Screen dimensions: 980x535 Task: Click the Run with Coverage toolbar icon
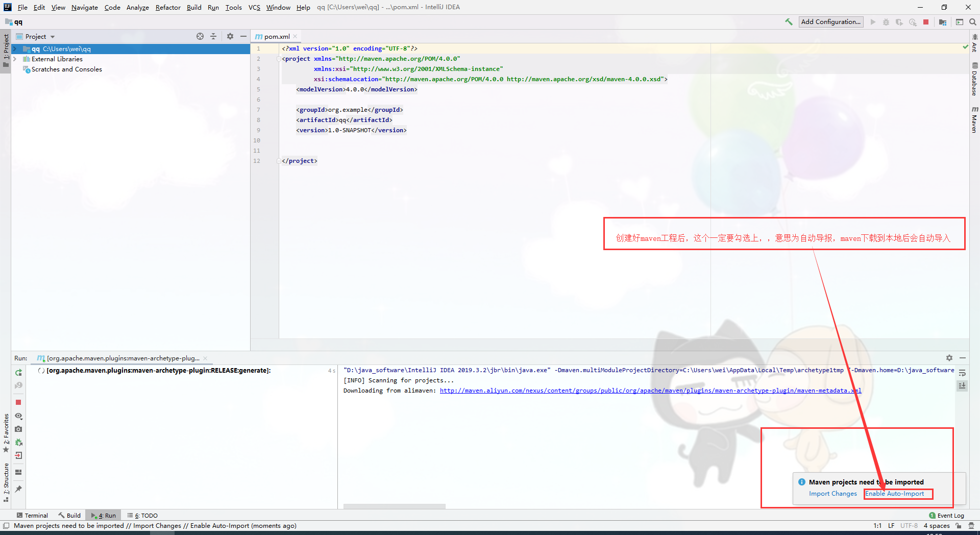pyautogui.click(x=899, y=22)
